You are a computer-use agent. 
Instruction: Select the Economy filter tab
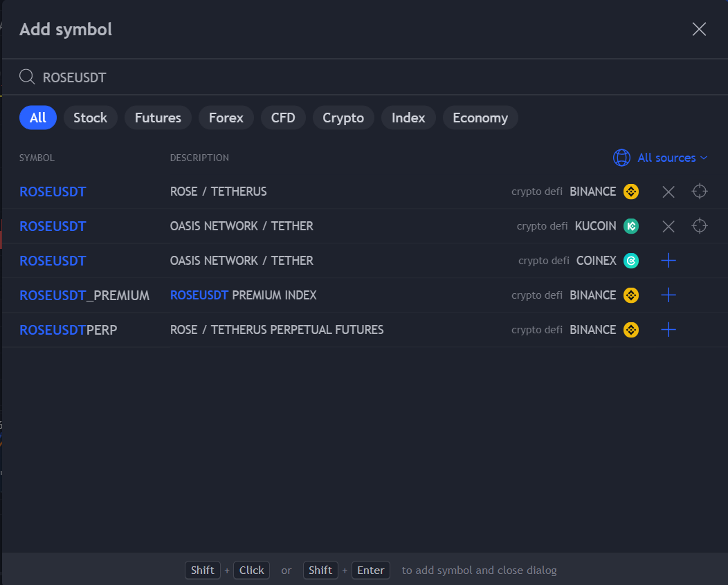pyautogui.click(x=480, y=118)
